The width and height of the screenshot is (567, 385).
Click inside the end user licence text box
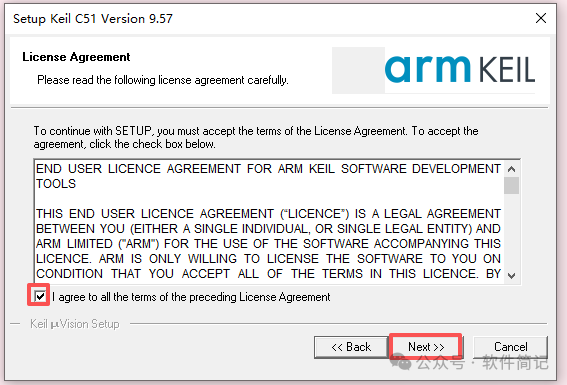coord(269,222)
